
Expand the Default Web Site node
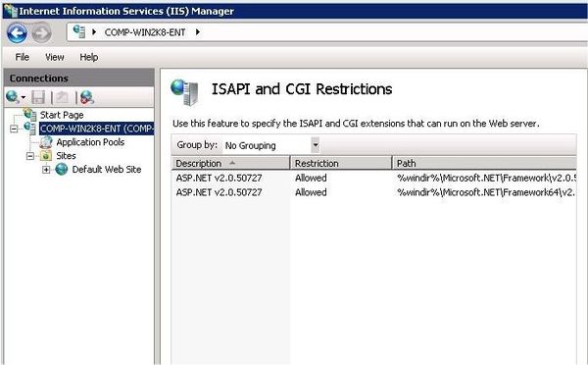point(46,170)
